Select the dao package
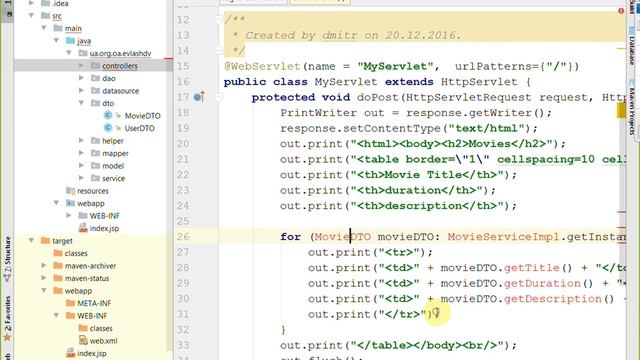640x360 pixels. [x=109, y=78]
